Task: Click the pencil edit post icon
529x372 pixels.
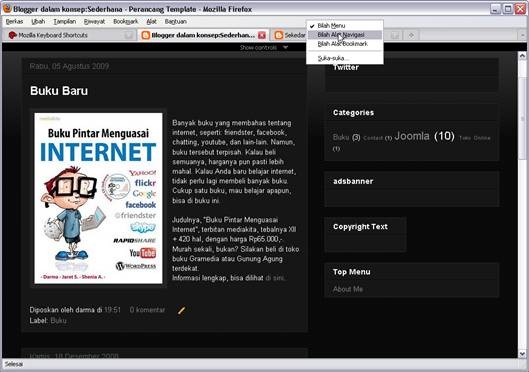Action: 181,310
